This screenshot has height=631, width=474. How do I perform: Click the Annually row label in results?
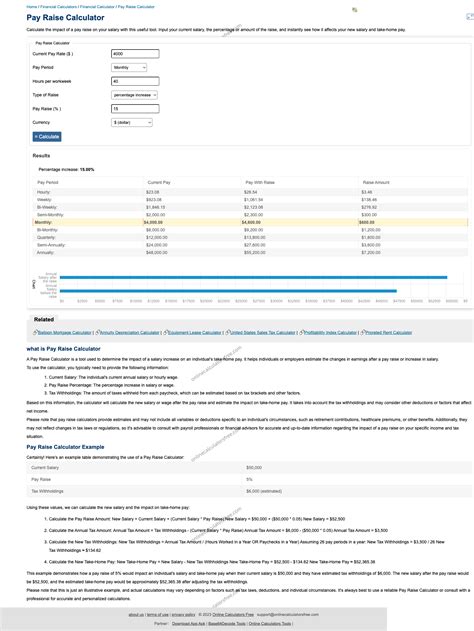coord(45,253)
